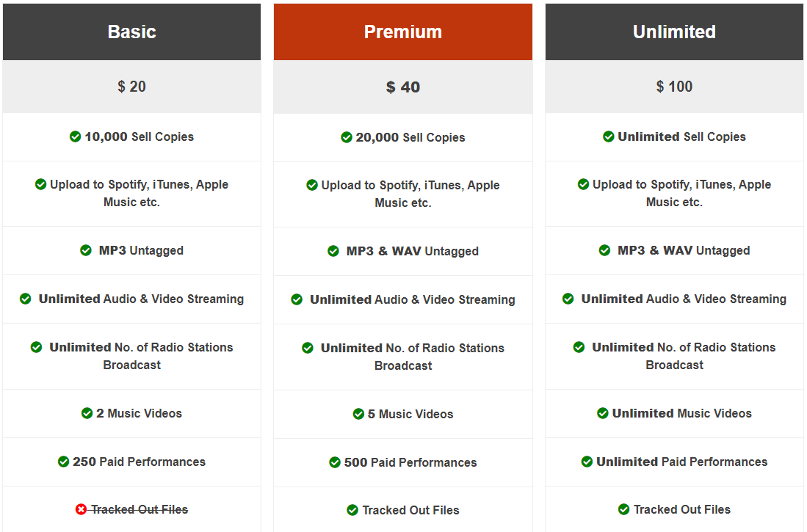Viewport: 807px width, 532px height.
Task: Click the check icon beside 500 Paid Performances
Action: click(335, 462)
